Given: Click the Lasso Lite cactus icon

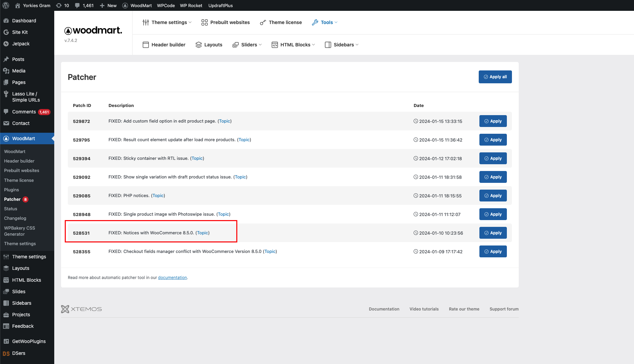Looking at the screenshot, I should pos(6,94).
